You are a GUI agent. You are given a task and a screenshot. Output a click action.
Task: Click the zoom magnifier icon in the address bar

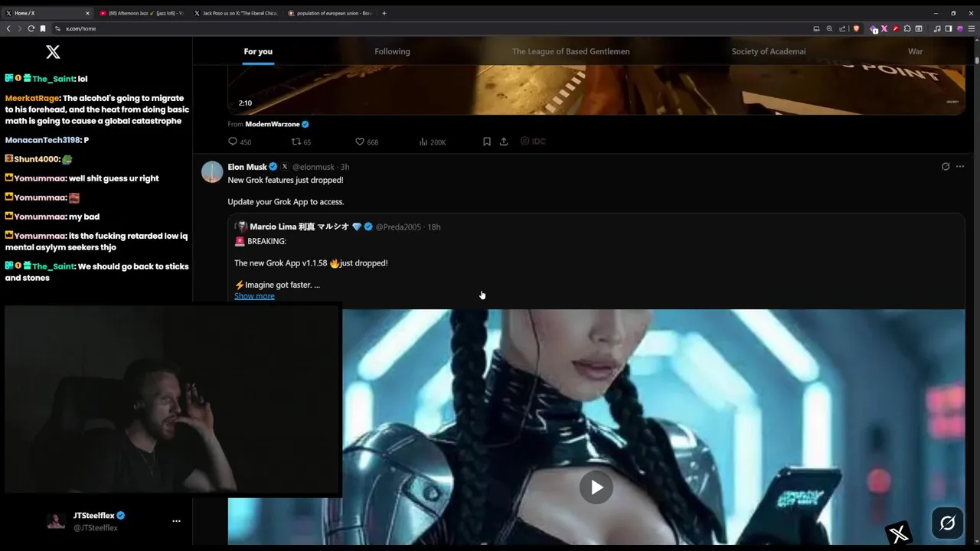pyautogui.click(x=829, y=28)
